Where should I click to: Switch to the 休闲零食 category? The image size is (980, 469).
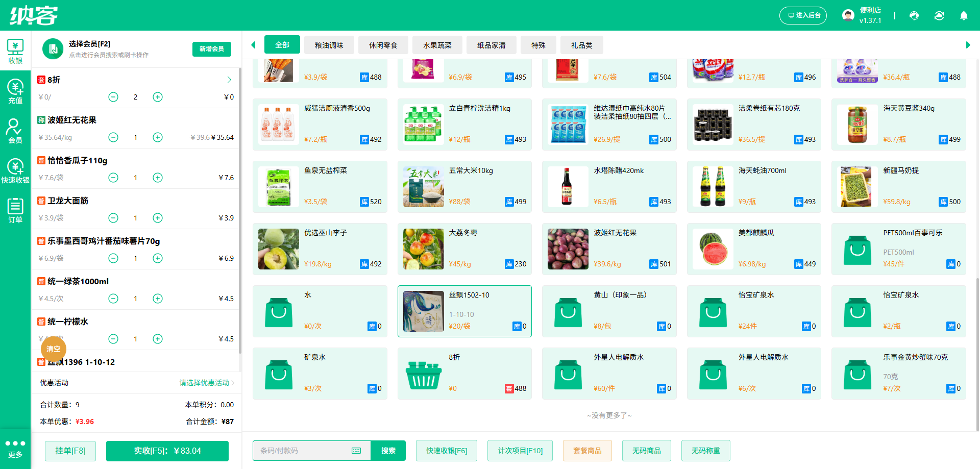(x=383, y=45)
